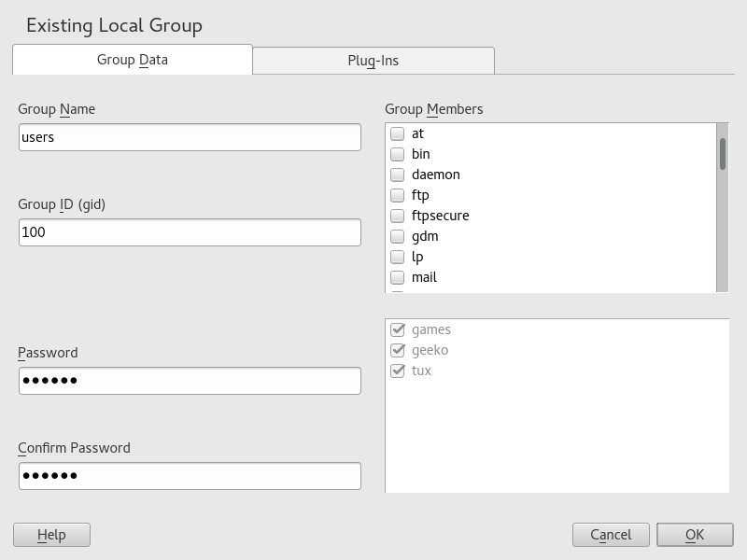Image resolution: width=747 pixels, height=560 pixels.
Task: Click the 'geeko' default member checkbox
Action: click(x=398, y=350)
